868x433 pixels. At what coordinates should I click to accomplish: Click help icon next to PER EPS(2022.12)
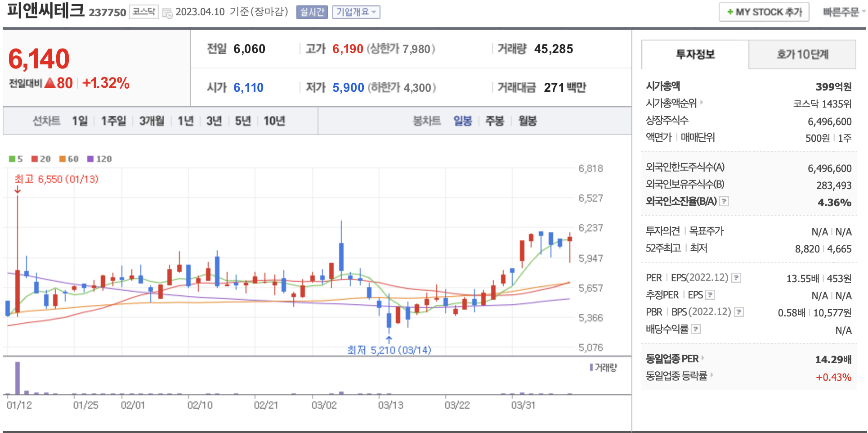tap(736, 278)
